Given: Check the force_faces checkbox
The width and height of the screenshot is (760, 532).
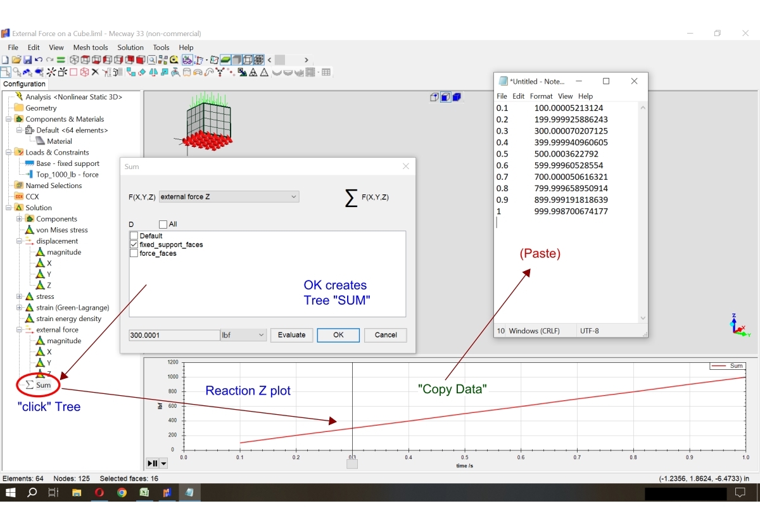Looking at the screenshot, I should point(134,253).
